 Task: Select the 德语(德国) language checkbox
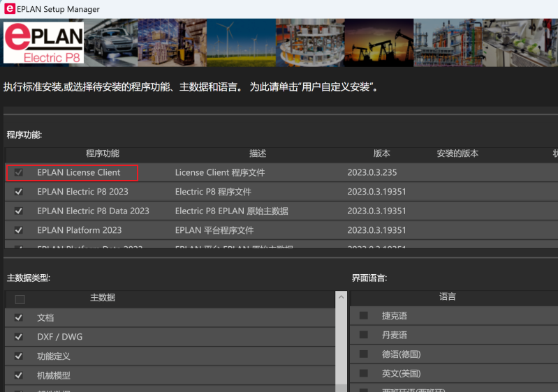[363, 354]
